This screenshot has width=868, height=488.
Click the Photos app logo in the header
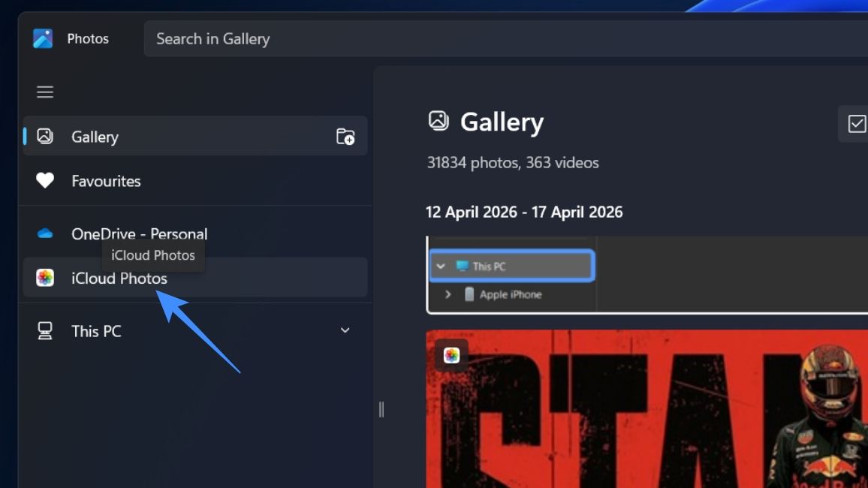point(44,38)
